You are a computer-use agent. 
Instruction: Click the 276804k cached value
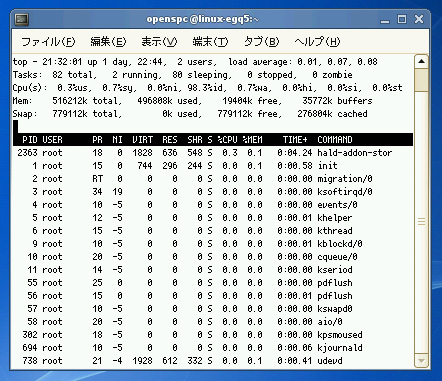click(315, 114)
